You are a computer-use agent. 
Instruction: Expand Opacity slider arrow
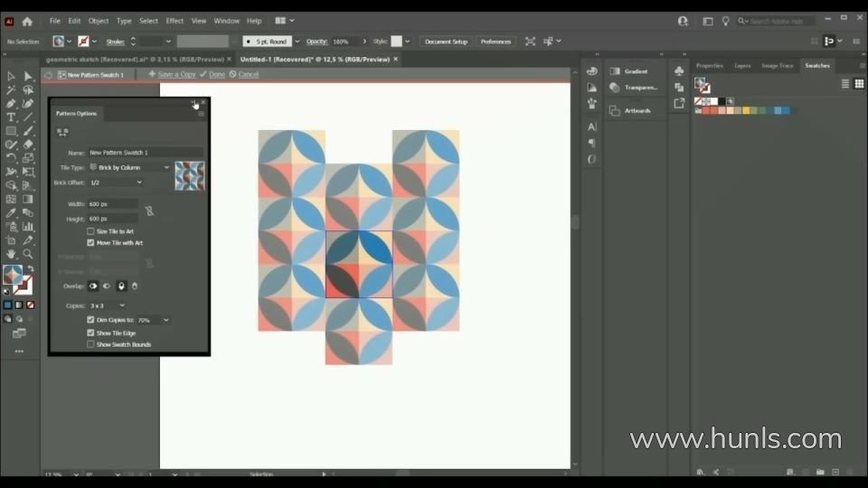364,42
